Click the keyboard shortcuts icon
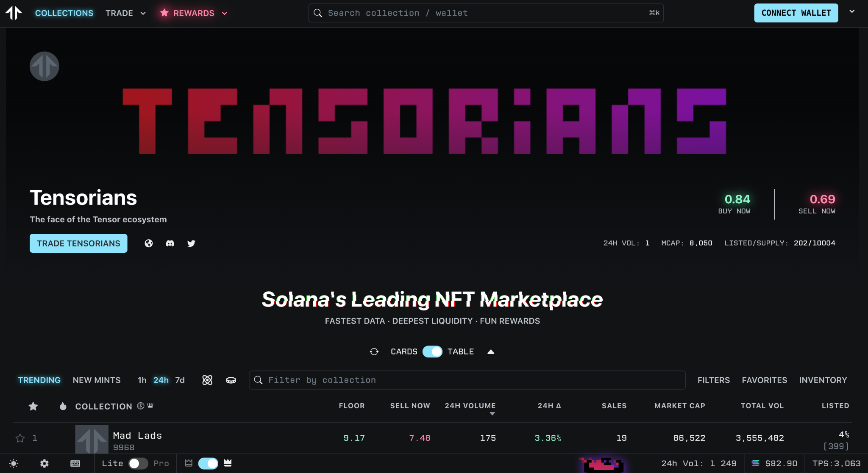This screenshot has width=868, height=473. click(x=75, y=463)
